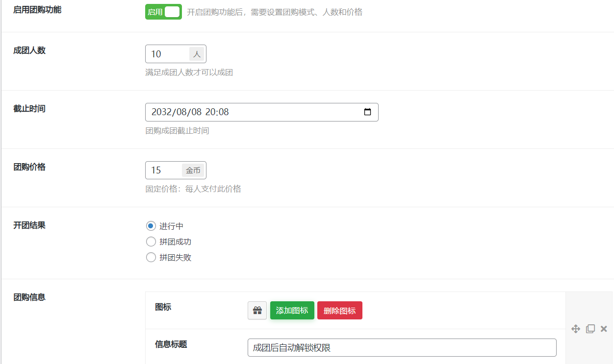Select the 拼团失败 radio option
614x364 pixels.
tap(151, 258)
